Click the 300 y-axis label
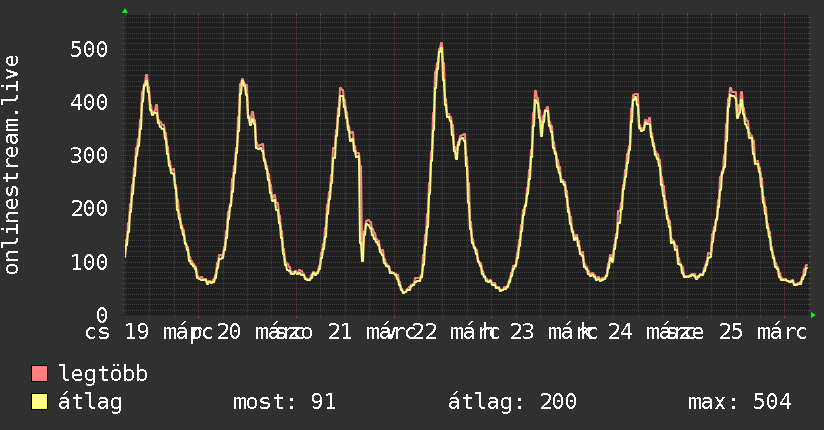The height and width of the screenshot is (430, 824). (x=89, y=156)
